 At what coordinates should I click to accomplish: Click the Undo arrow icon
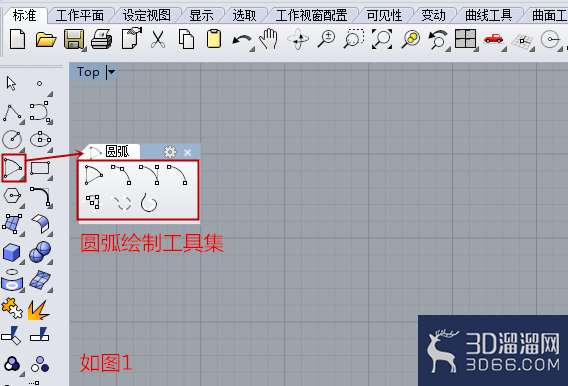[x=242, y=41]
